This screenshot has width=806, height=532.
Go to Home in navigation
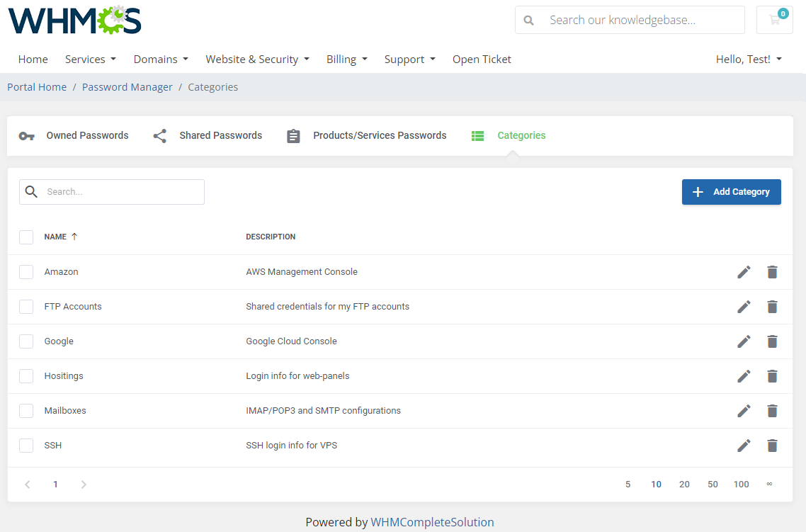33,59
